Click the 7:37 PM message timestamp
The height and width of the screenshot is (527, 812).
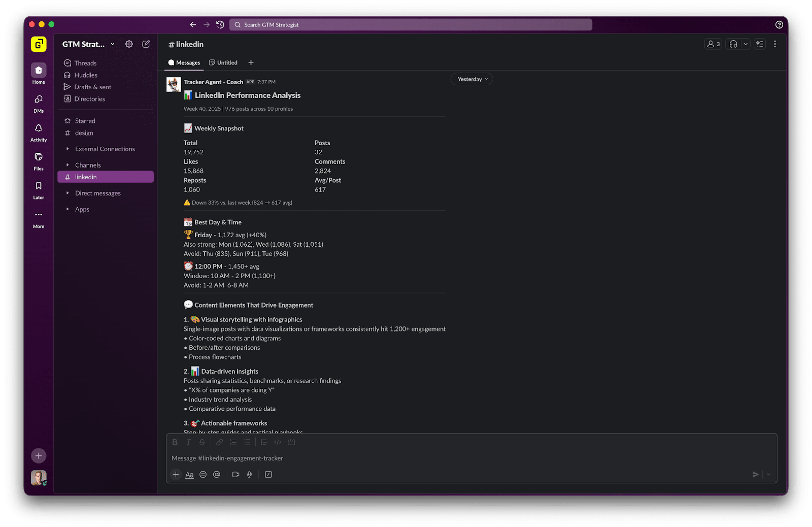click(x=266, y=82)
